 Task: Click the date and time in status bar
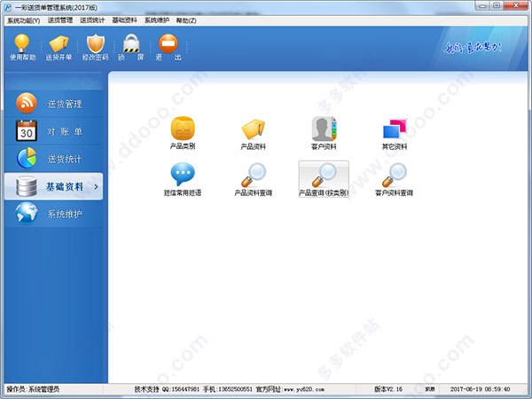click(480, 389)
